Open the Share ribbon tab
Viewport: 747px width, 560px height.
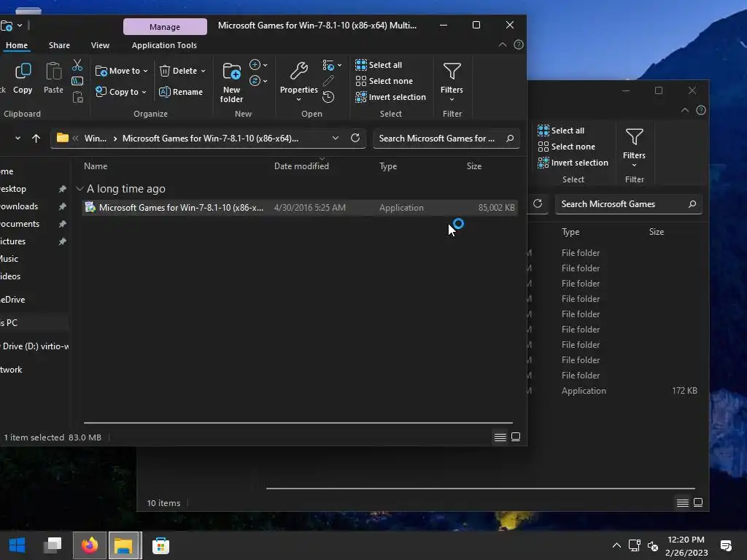pos(59,45)
